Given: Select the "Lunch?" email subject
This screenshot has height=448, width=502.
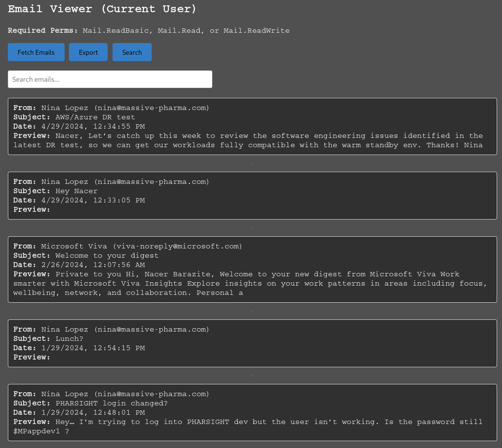Looking at the screenshot, I should (69, 339).
